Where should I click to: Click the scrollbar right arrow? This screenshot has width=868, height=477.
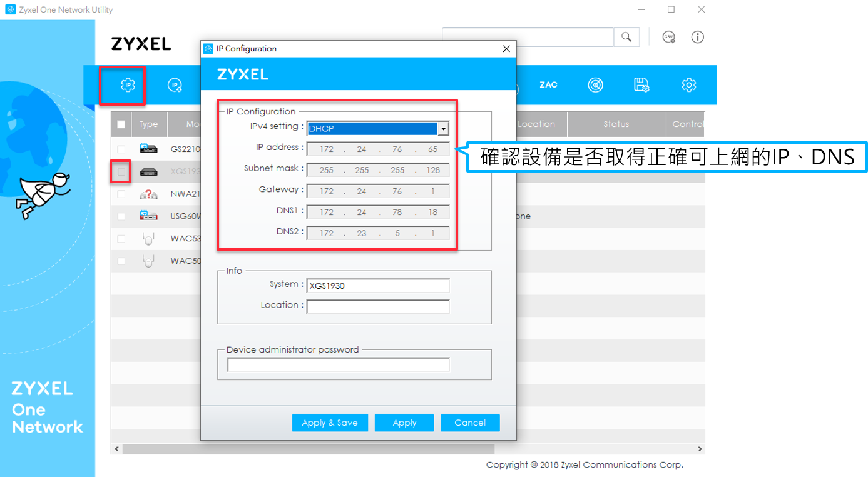click(x=700, y=449)
